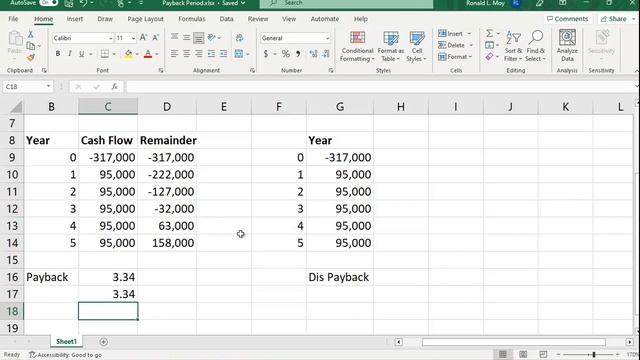Open the File tab
This screenshot has width=640, height=360.
(x=13, y=19)
